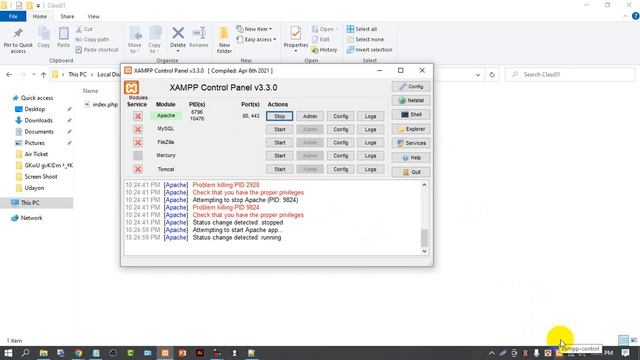Expand Easy access dropdown
Image resolution: width=640 pixels, height=360 pixels.
click(256, 39)
